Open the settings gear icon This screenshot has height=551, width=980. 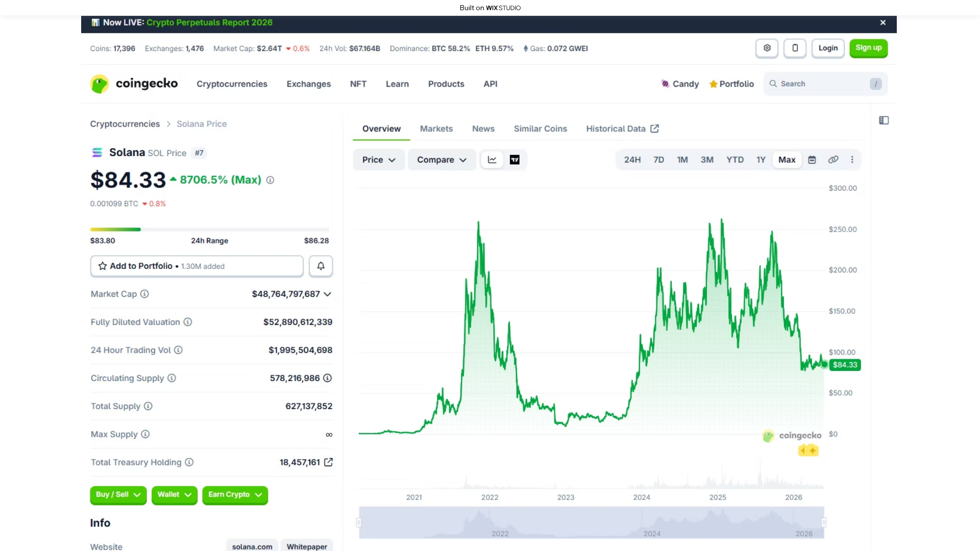point(767,48)
